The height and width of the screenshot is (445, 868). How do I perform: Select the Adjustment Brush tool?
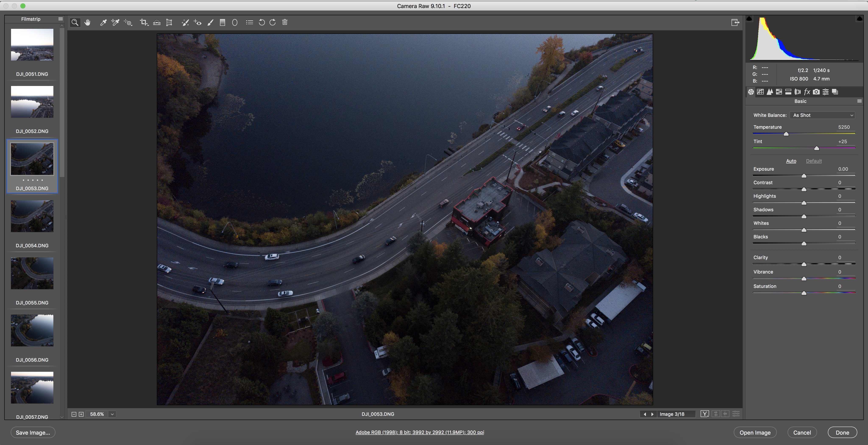coord(210,22)
